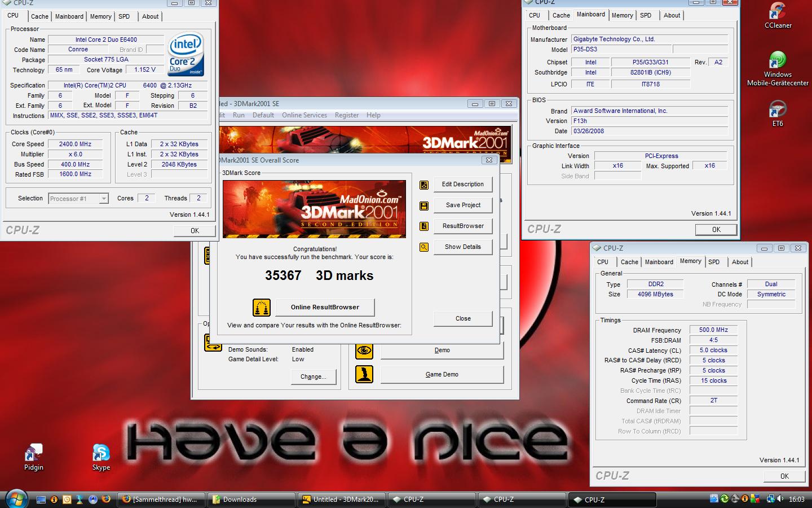812x508 pixels.
Task: Switch to the Downloads taskbar window
Action: point(251,500)
